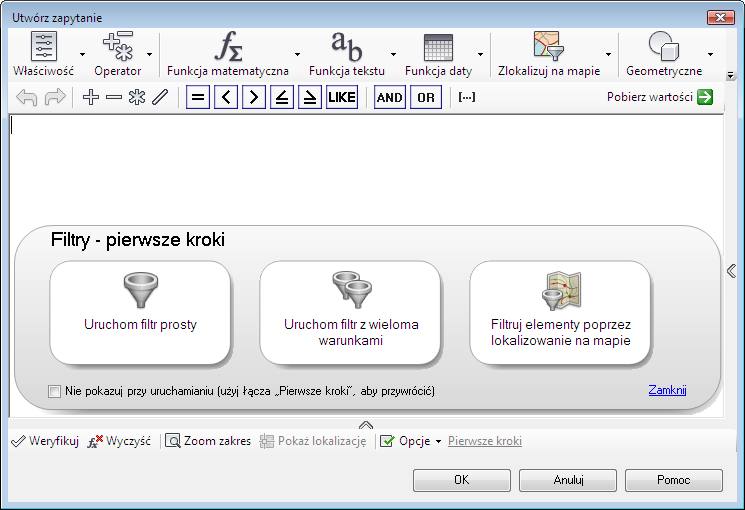Insert the equals operator
Screen dimensions: 745x510
point(198,97)
